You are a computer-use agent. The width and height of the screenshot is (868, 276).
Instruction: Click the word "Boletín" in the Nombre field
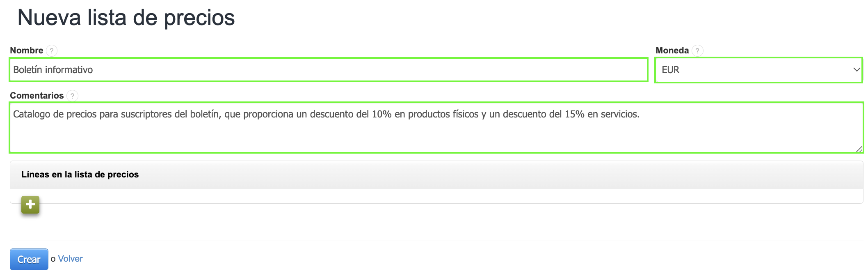(27, 70)
